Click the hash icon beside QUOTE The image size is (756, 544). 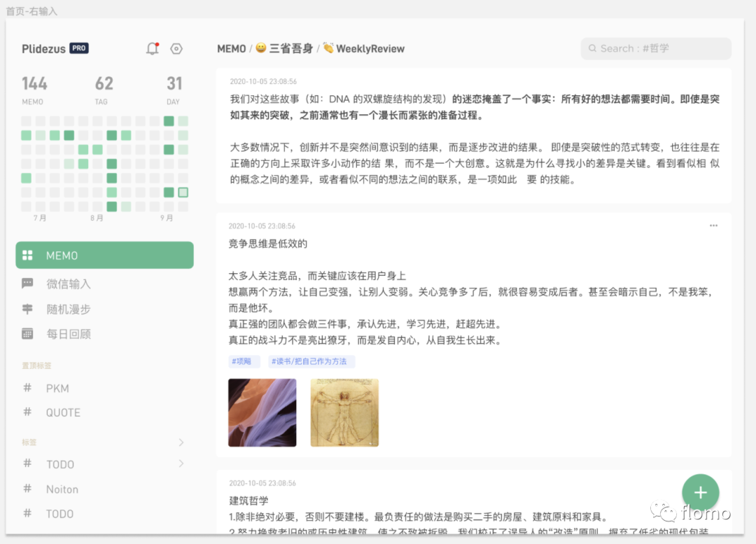(27, 412)
